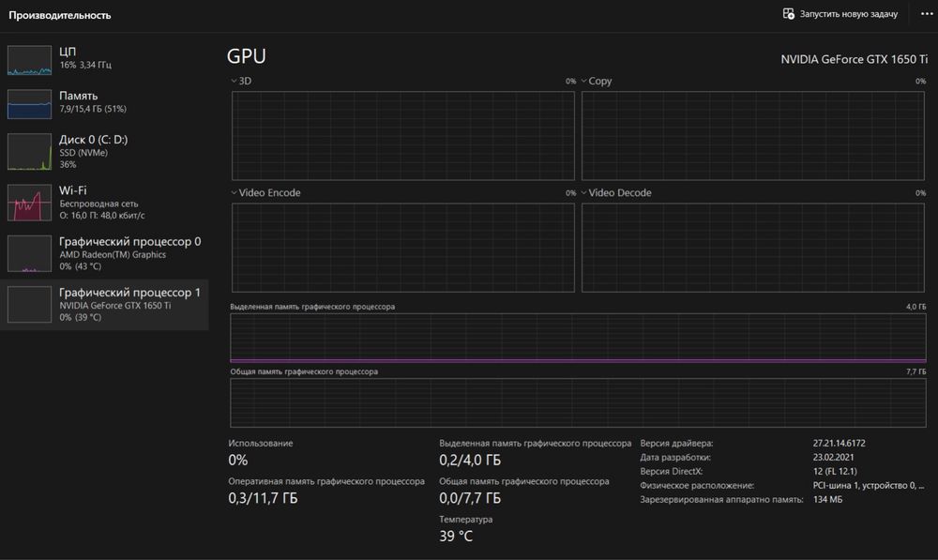
Task: Select Графический процессор 0 AMD Radeon item
Action: pyautogui.click(x=104, y=253)
